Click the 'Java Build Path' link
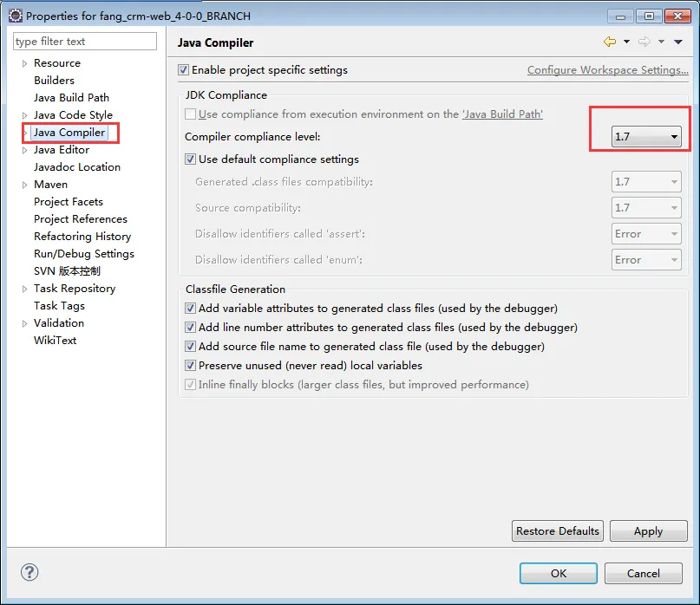700x605 pixels. (502, 114)
